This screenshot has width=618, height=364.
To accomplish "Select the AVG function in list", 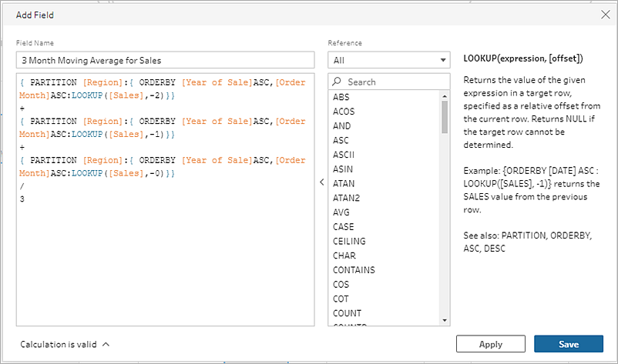I will 341,212.
